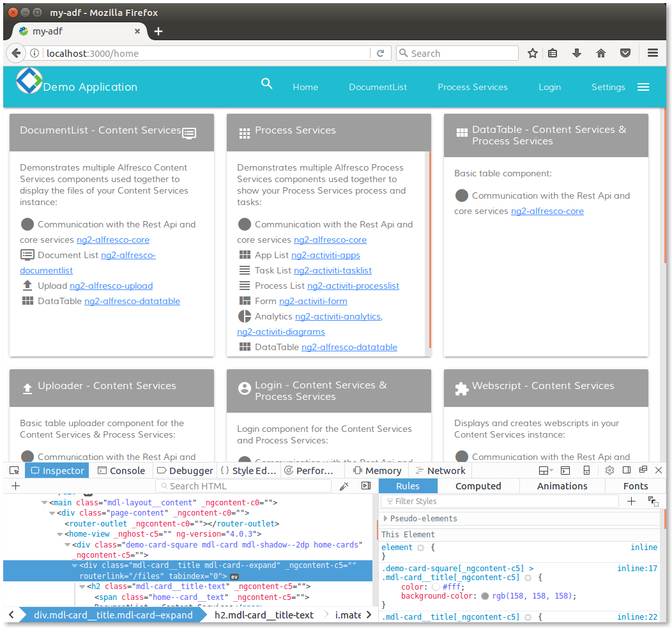Grab a color with the eyedropper
The image size is (672, 628).
coord(344,486)
